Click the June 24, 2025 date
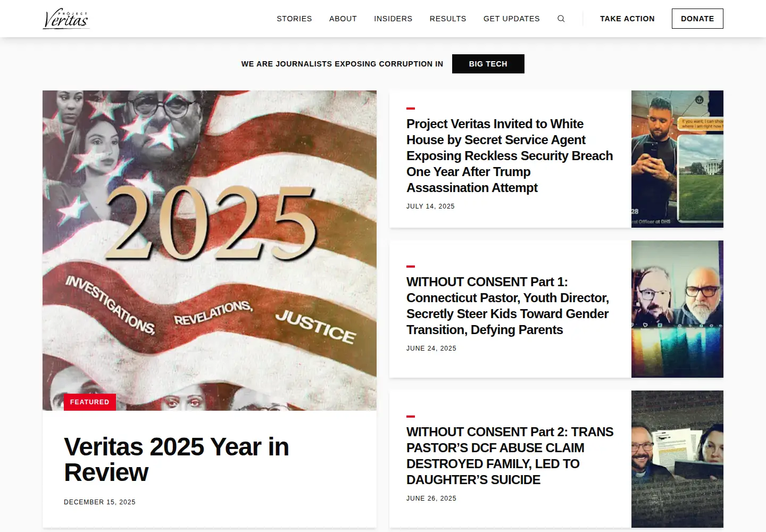 click(x=431, y=348)
